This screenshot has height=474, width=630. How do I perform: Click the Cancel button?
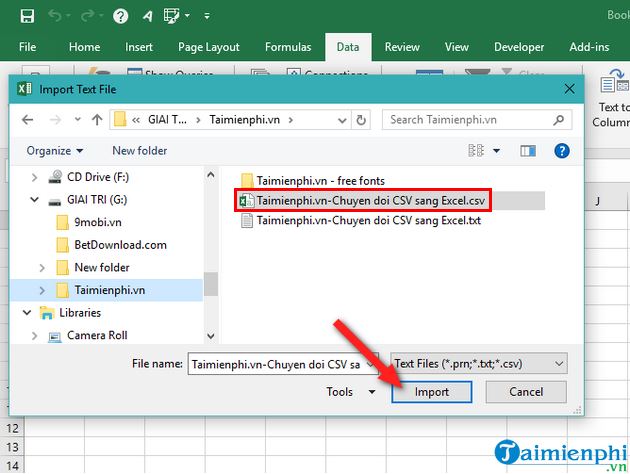click(x=526, y=392)
